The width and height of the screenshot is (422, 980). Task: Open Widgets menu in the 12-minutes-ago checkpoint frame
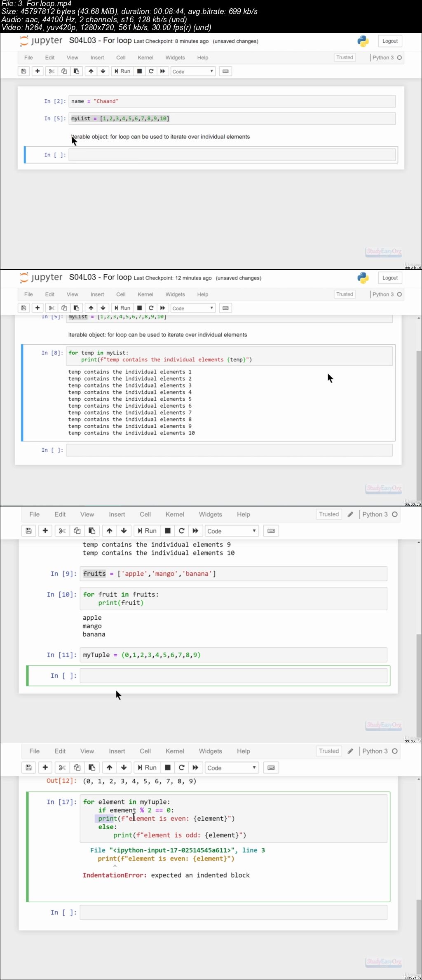click(x=175, y=294)
